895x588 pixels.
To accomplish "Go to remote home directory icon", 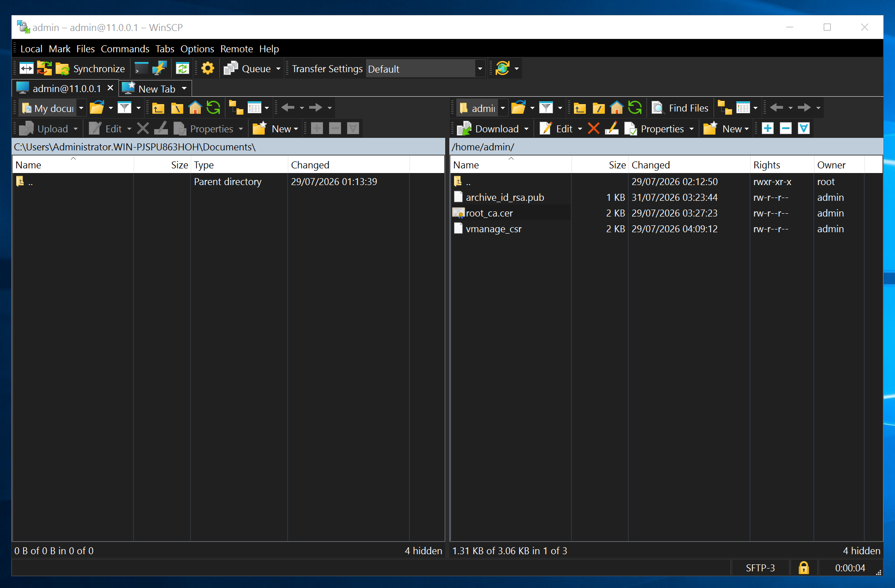I will click(x=617, y=108).
